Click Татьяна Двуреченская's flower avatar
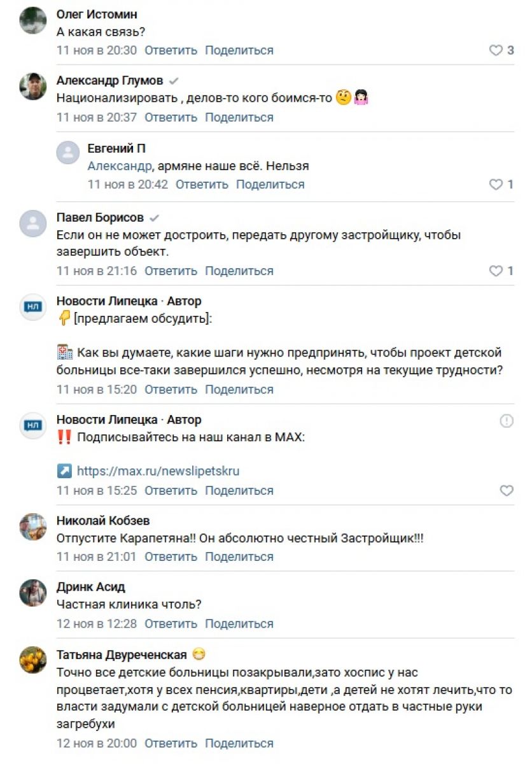Viewport: 532px width, 764px height. pyautogui.click(x=33, y=660)
